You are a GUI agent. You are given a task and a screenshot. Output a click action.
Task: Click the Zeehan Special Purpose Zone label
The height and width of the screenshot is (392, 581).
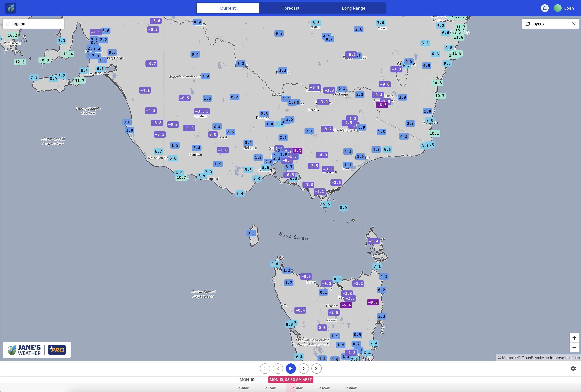click(203, 294)
